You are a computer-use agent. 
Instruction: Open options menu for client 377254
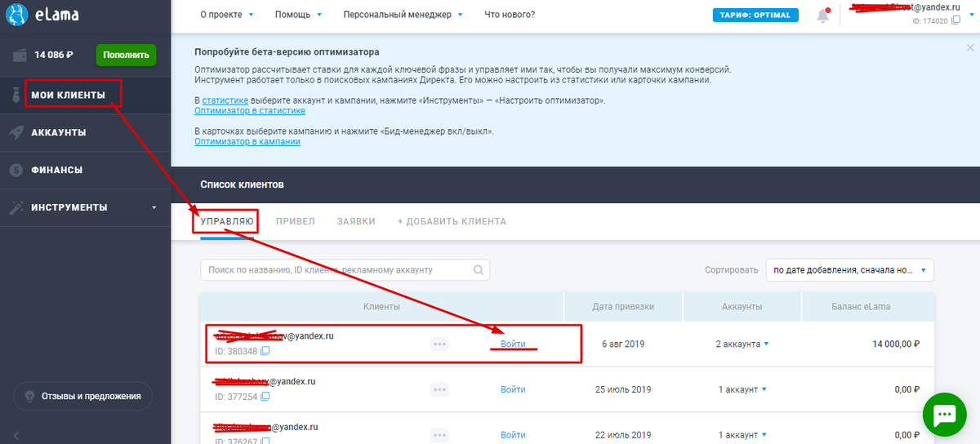click(x=440, y=390)
